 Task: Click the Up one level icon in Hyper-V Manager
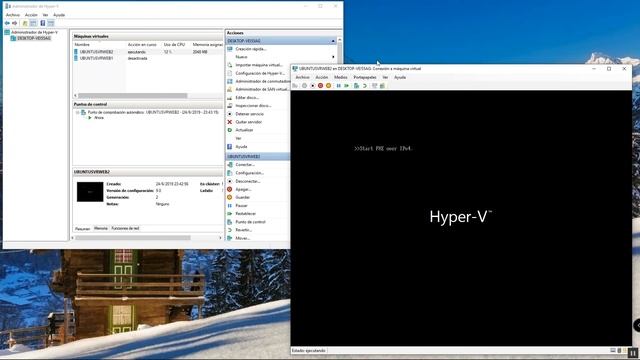coord(25,23)
